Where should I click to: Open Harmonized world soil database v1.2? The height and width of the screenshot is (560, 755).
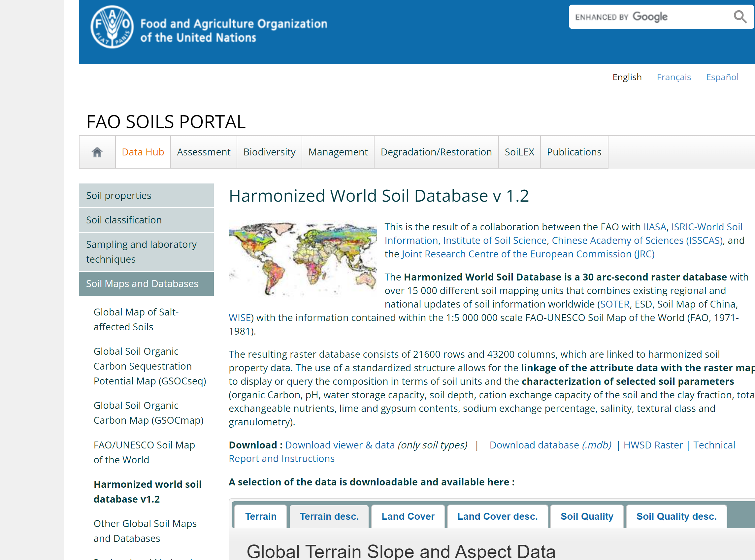click(148, 491)
